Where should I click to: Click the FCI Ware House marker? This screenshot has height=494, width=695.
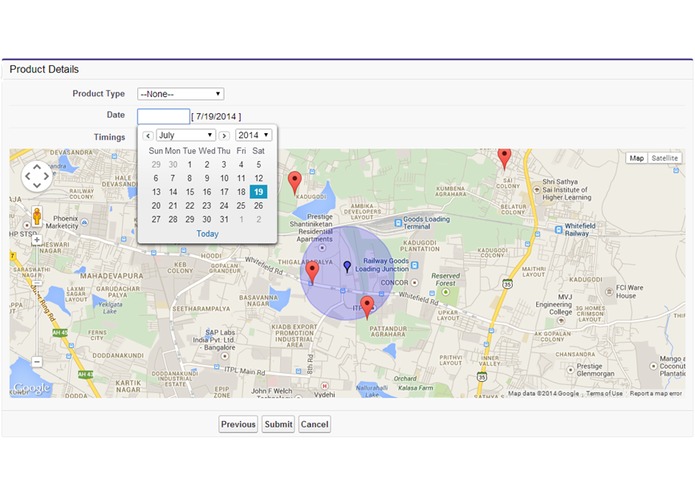click(x=609, y=292)
